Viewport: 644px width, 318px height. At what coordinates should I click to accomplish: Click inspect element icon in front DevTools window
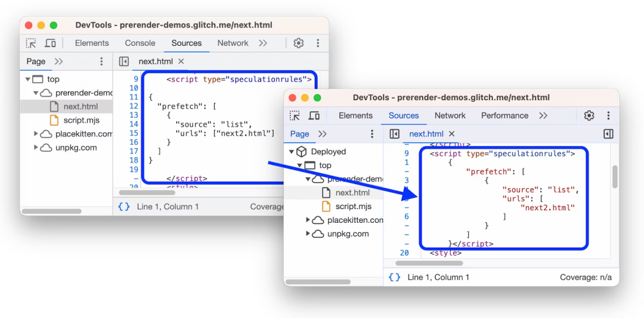tap(295, 116)
